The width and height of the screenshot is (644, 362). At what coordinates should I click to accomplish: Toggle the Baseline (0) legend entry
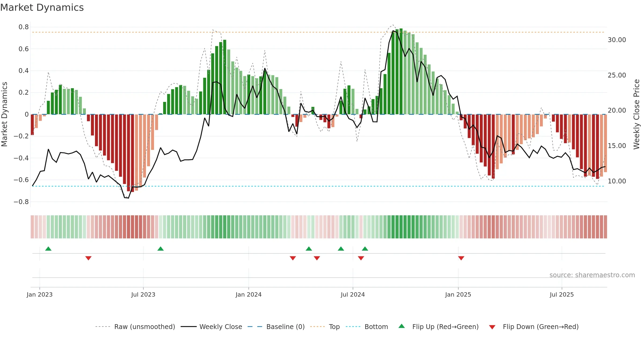coord(276,327)
